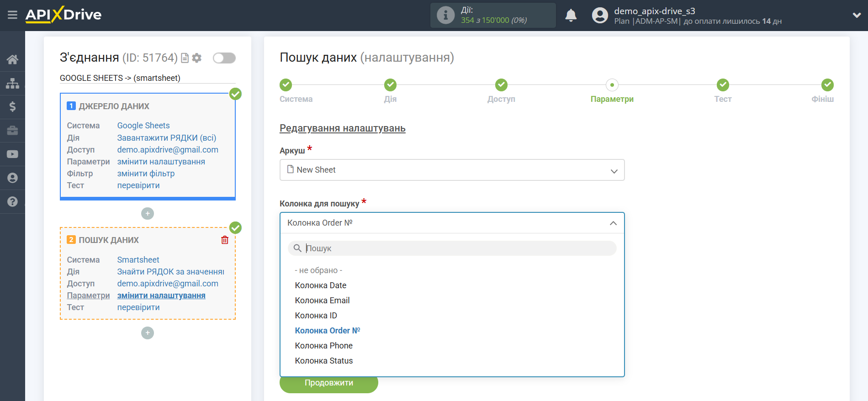The width and height of the screenshot is (868, 401).
Task: Open search demo.apixdrive@gmail.com access link
Action: click(x=168, y=283)
